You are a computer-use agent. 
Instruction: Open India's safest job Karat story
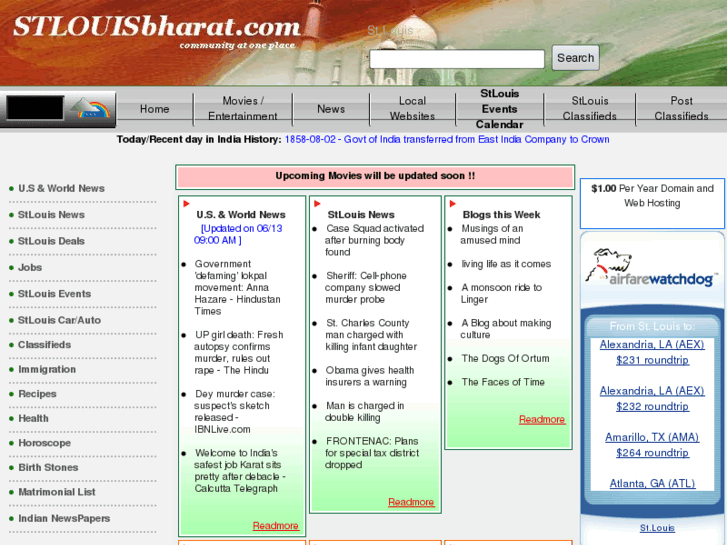240,471
